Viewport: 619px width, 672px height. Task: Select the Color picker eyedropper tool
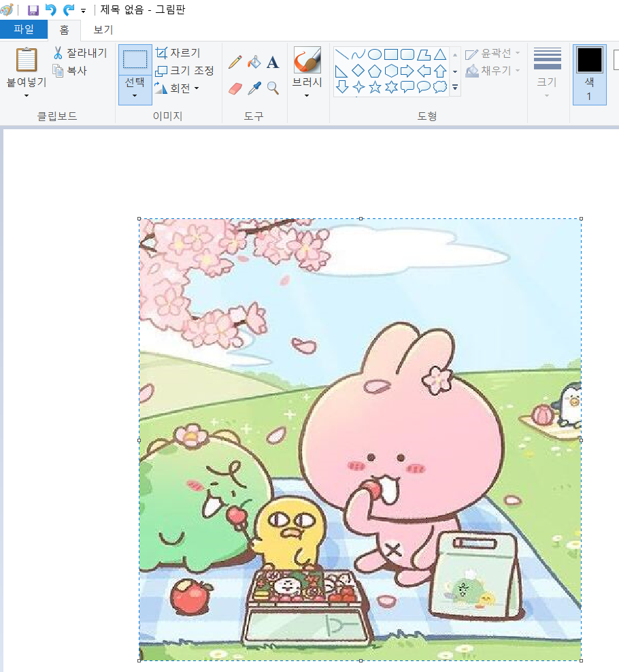[x=254, y=88]
